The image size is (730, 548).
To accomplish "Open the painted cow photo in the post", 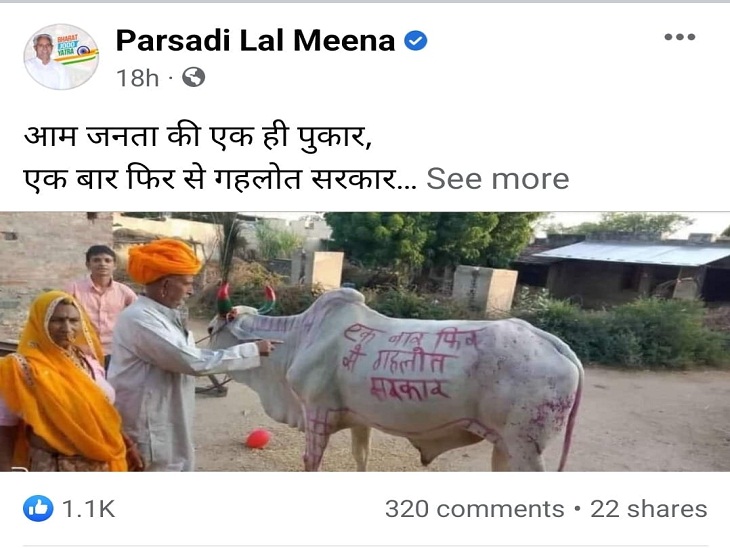I will pyautogui.click(x=365, y=342).
